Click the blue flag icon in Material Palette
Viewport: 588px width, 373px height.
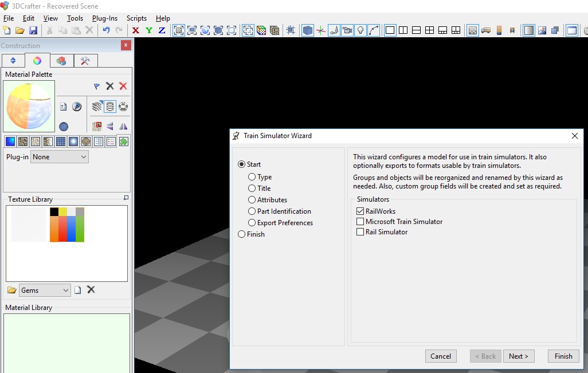pyautogui.click(x=97, y=86)
